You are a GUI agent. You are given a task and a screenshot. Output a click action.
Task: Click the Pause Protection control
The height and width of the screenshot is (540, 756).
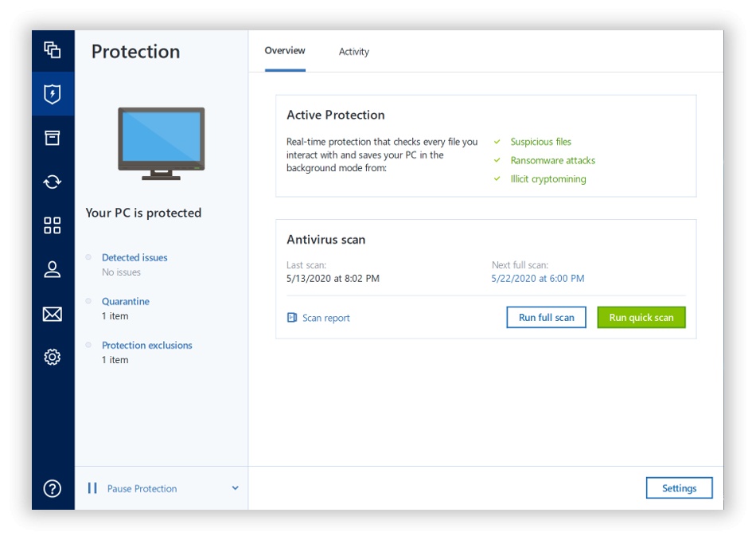click(142, 488)
